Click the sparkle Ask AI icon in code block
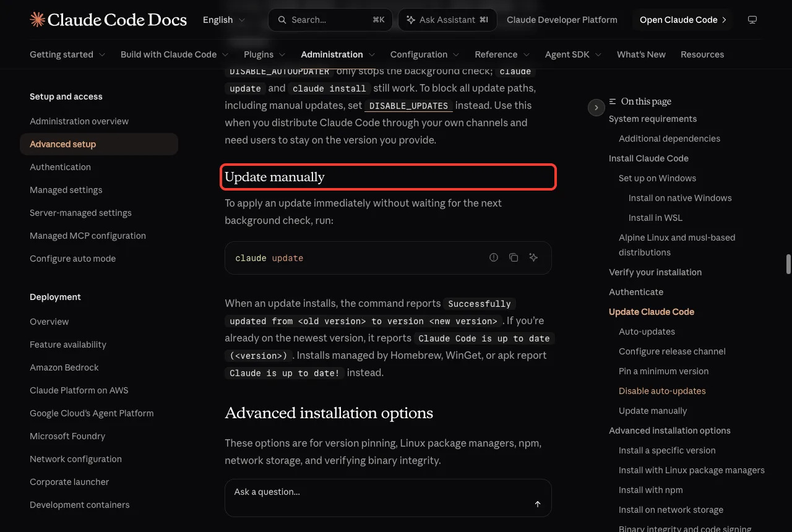Viewport: 792px width, 532px height. pyautogui.click(x=533, y=257)
